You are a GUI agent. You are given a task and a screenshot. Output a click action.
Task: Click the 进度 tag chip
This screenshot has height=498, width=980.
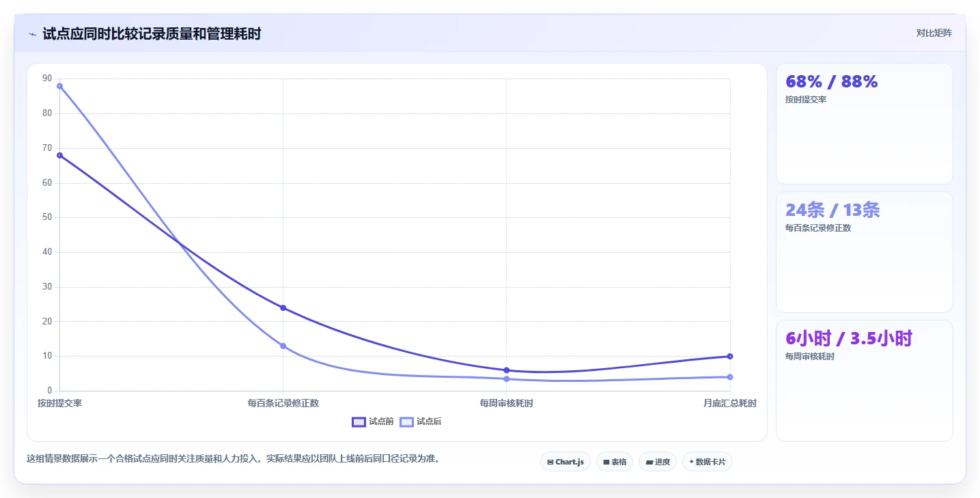(x=657, y=462)
